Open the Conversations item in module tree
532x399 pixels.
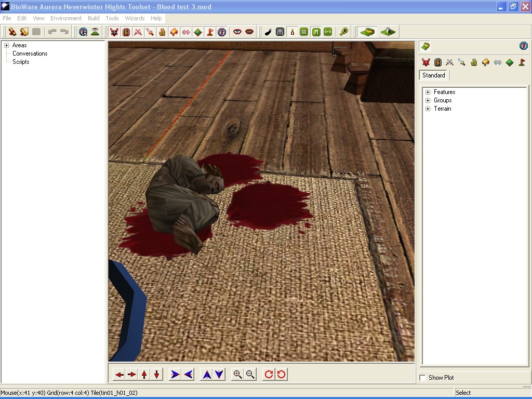pyautogui.click(x=30, y=54)
